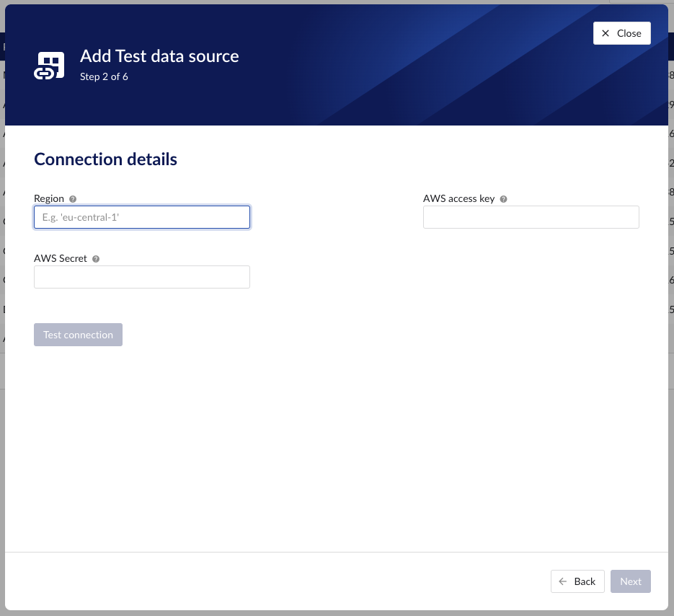Go back using the Back button

[x=577, y=581]
